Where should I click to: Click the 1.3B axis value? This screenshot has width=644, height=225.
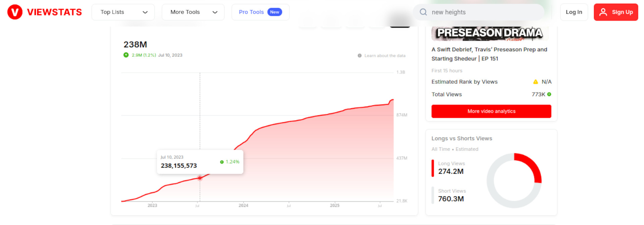pos(401,72)
